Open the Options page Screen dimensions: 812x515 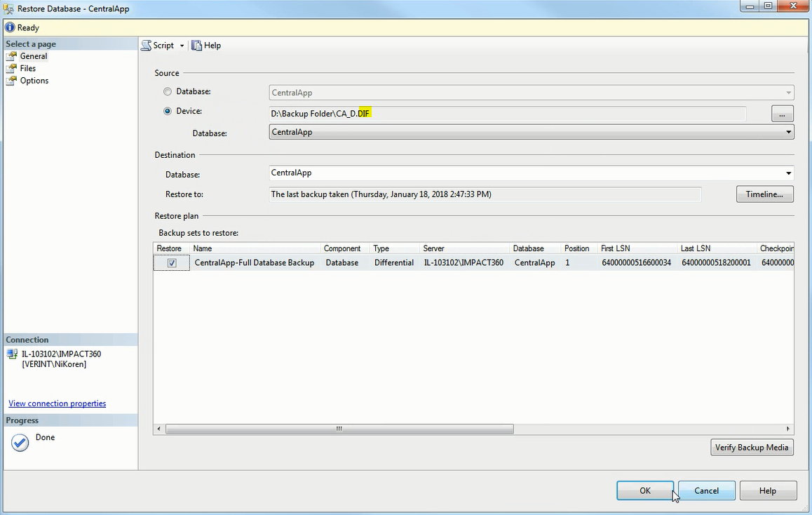34,81
